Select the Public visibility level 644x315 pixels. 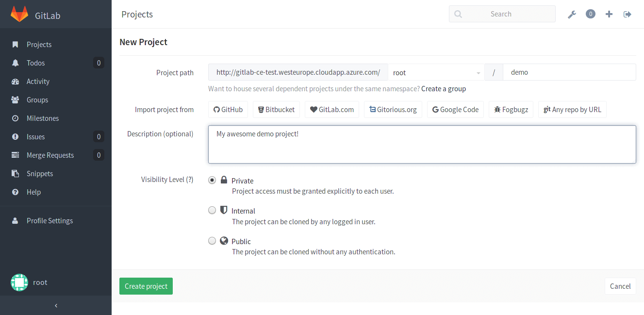(212, 240)
